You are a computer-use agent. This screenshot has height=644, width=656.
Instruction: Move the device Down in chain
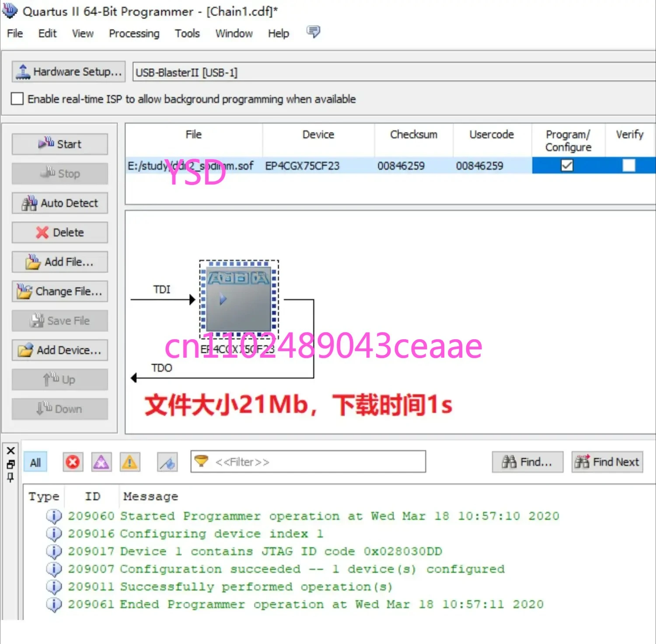[60, 409]
